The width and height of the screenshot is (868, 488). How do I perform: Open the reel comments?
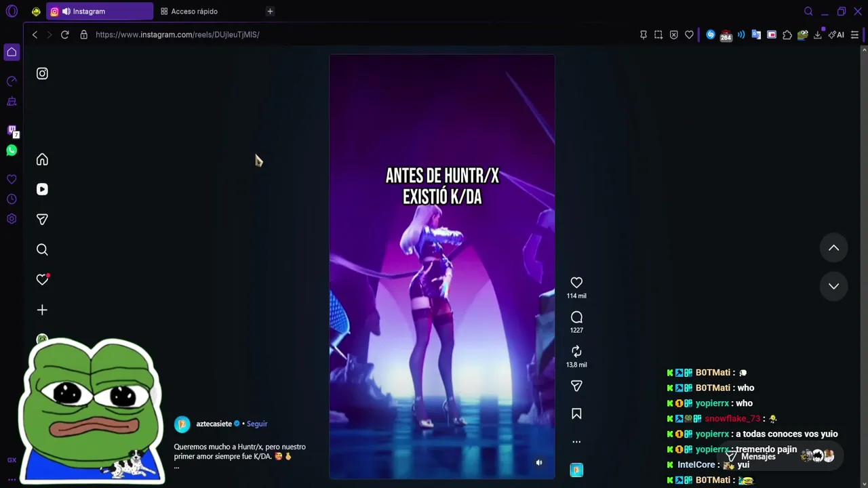point(576,317)
